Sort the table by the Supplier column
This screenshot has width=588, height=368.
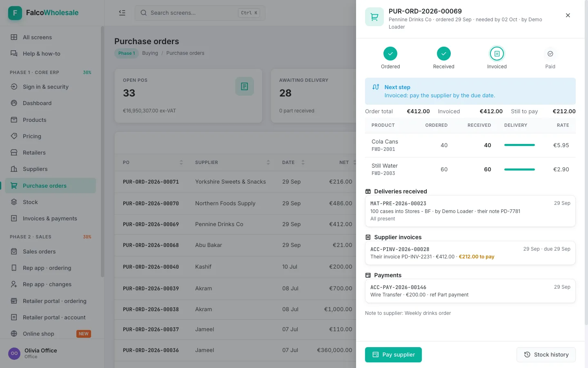click(x=268, y=162)
